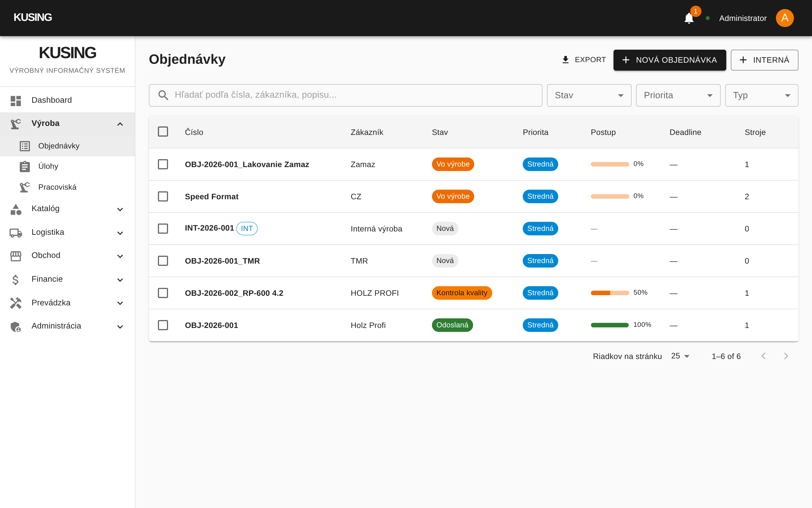Open order OBJ-2026-002_RP-600 4.2
The height and width of the screenshot is (508, 812).
click(234, 293)
